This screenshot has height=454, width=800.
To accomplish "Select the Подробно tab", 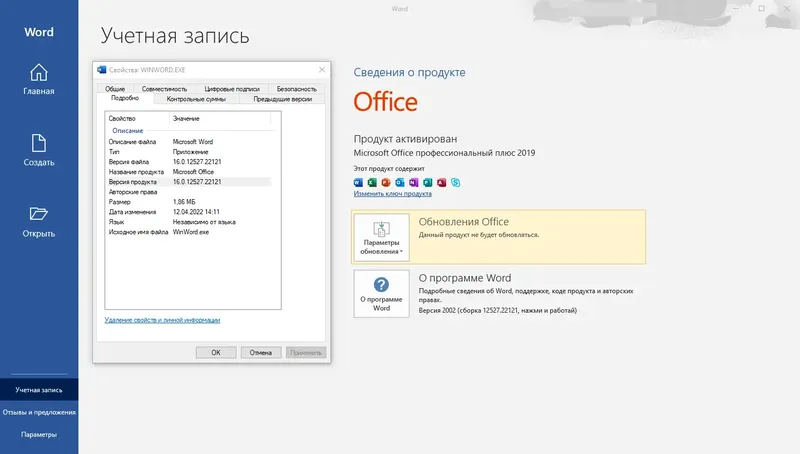I will click(x=125, y=98).
